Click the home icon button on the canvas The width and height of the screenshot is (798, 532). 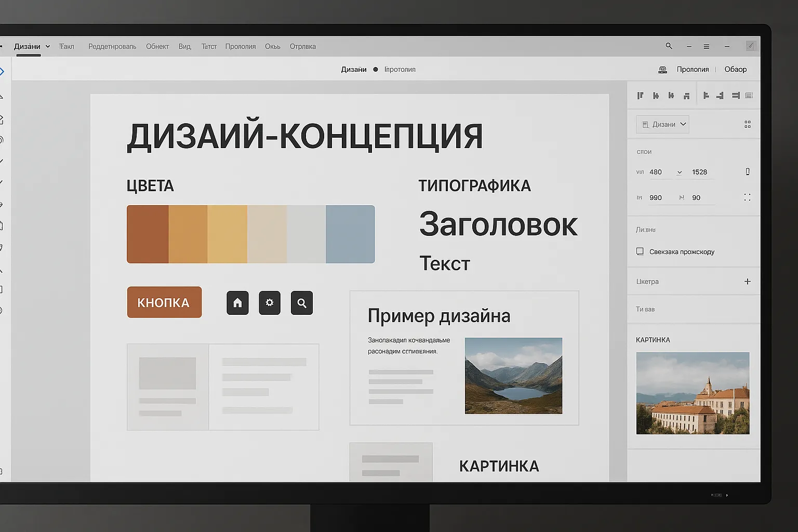[237, 303]
